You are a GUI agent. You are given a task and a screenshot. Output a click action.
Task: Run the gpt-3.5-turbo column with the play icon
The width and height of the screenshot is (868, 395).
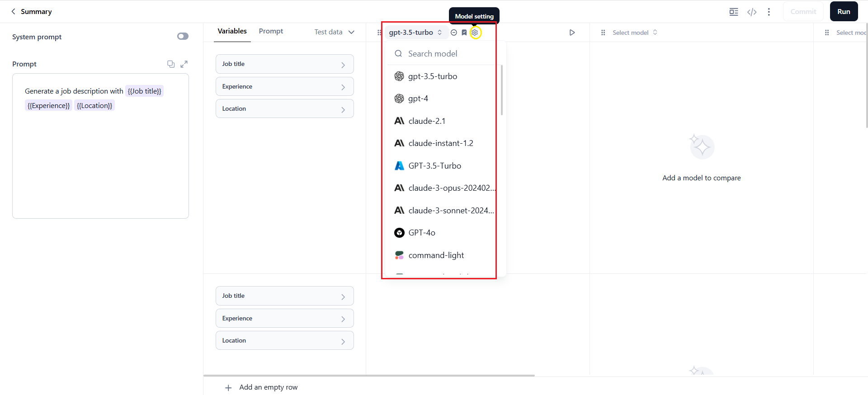pyautogui.click(x=572, y=33)
